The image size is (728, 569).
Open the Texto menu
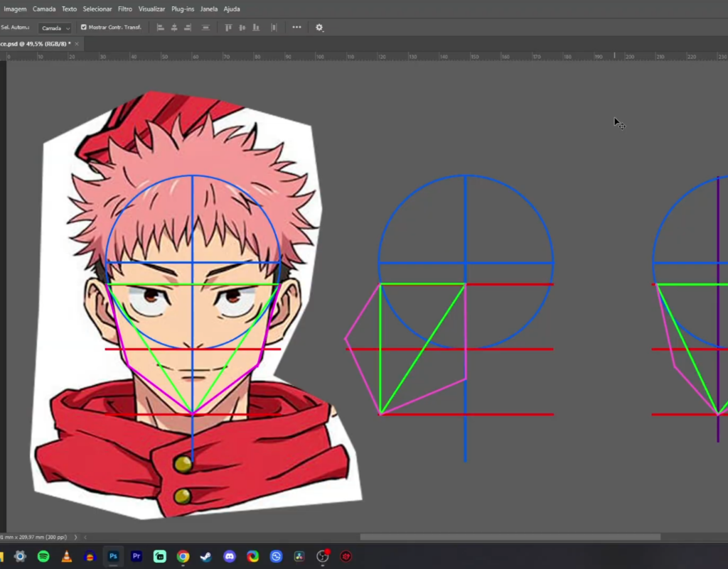point(69,9)
